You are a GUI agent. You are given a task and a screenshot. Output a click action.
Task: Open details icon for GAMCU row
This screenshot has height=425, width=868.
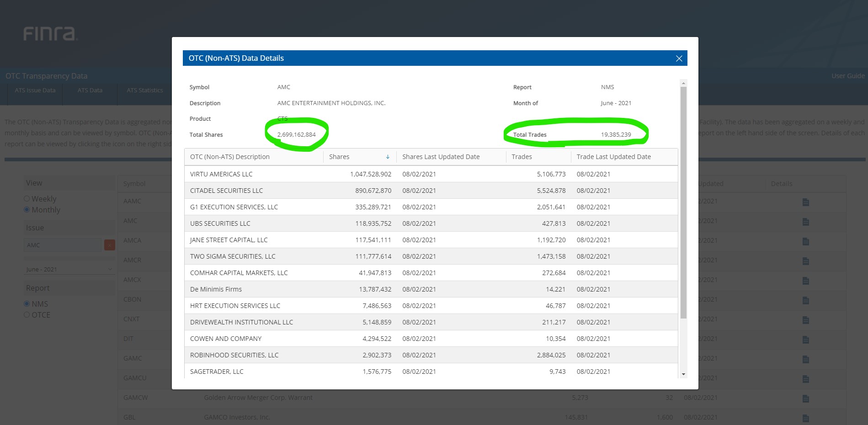pos(805,379)
